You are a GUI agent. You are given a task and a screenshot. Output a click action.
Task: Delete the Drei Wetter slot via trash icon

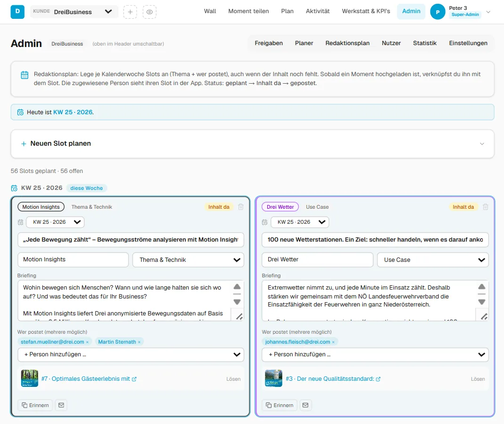point(485,207)
